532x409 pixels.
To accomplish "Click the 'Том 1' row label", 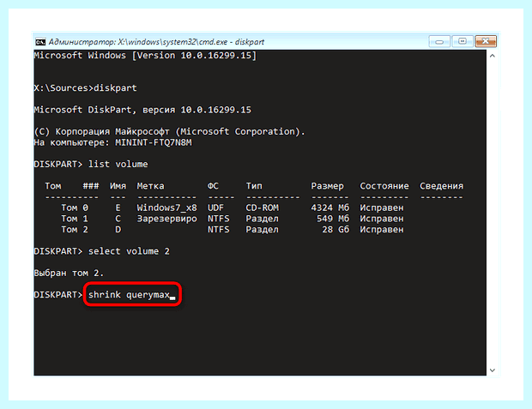I will (75, 219).
